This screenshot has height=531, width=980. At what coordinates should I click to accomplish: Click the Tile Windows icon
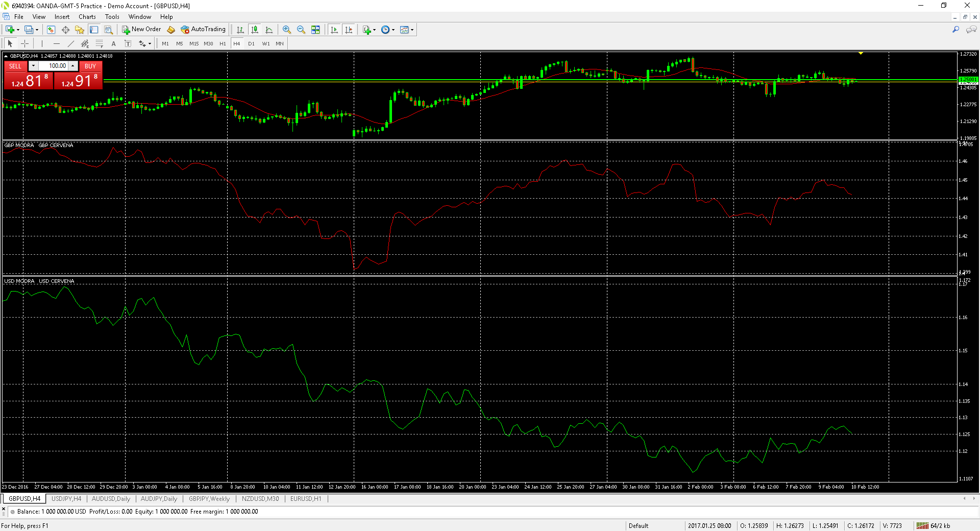pyautogui.click(x=315, y=30)
